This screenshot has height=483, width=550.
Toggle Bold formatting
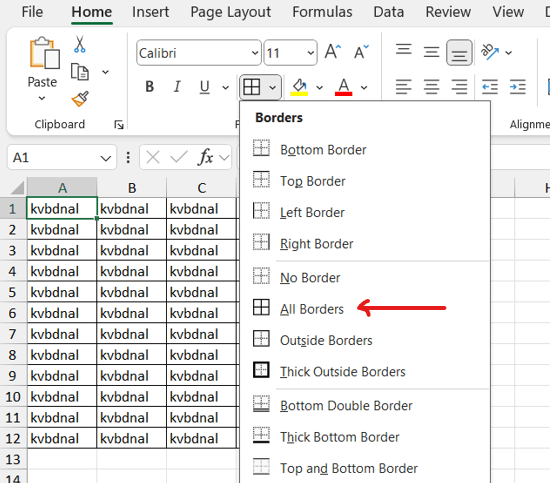pos(150,87)
